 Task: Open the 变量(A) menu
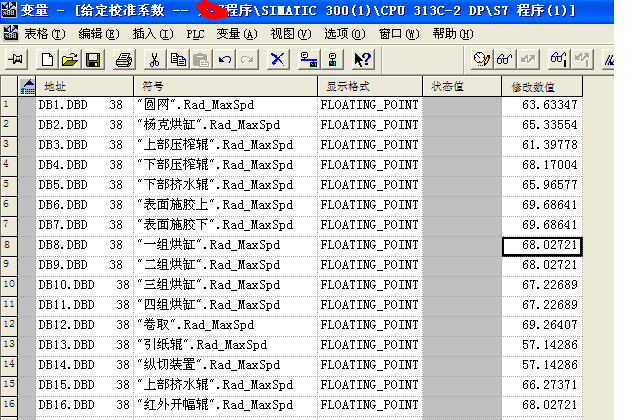(237, 34)
